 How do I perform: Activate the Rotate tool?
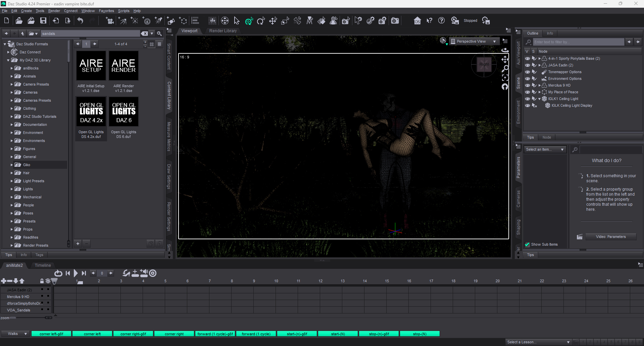(261, 21)
